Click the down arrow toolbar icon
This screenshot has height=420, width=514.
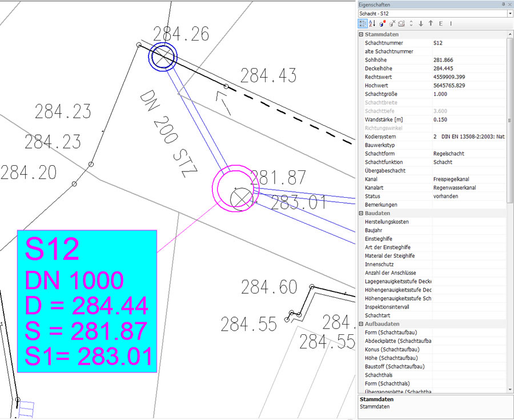[421, 23]
